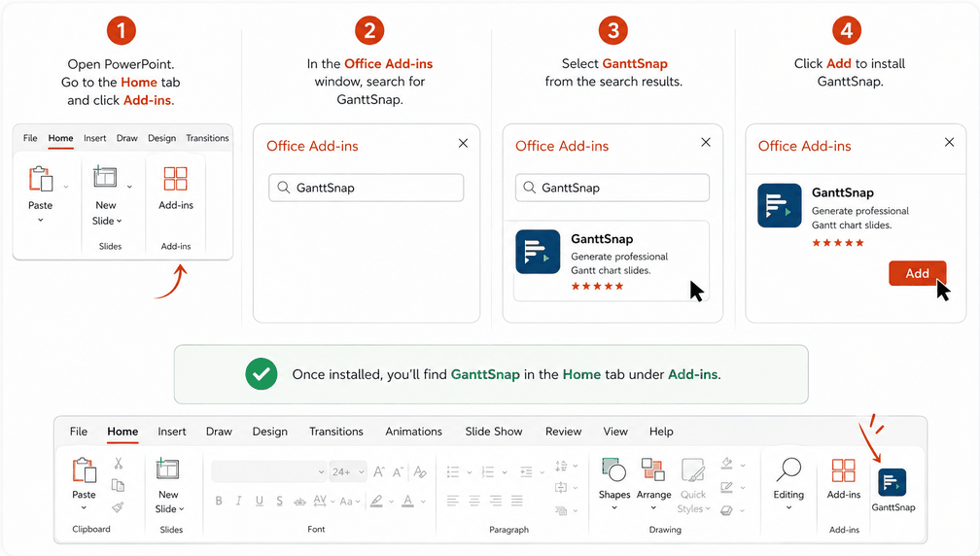
Task: Click the red Add button to install GanttSnap
Action: click(x=917, y=273)
